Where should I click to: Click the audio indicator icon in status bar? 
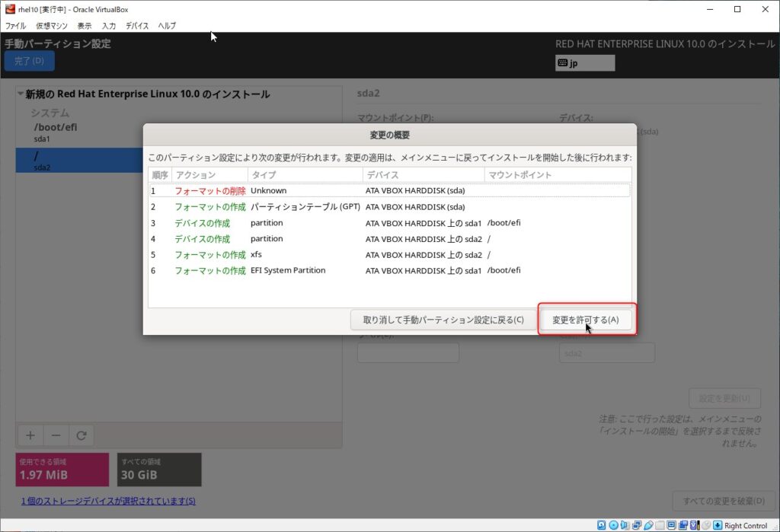click(625, 525)
